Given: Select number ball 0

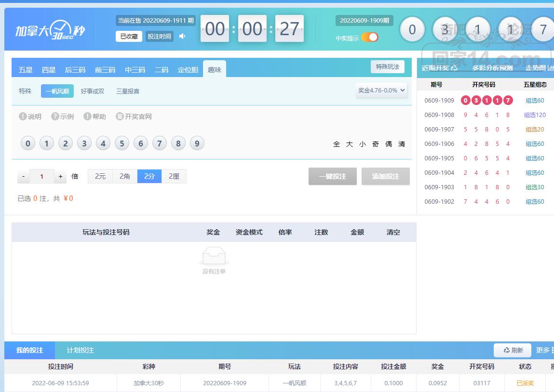Looking at the screenshot, I should (x=28, y=144).
